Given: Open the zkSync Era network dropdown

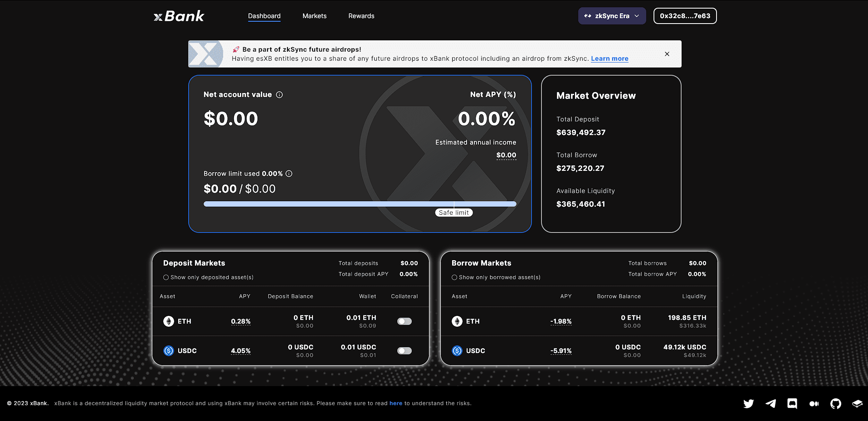Looking at the screenshot, I should click(612, 16).
